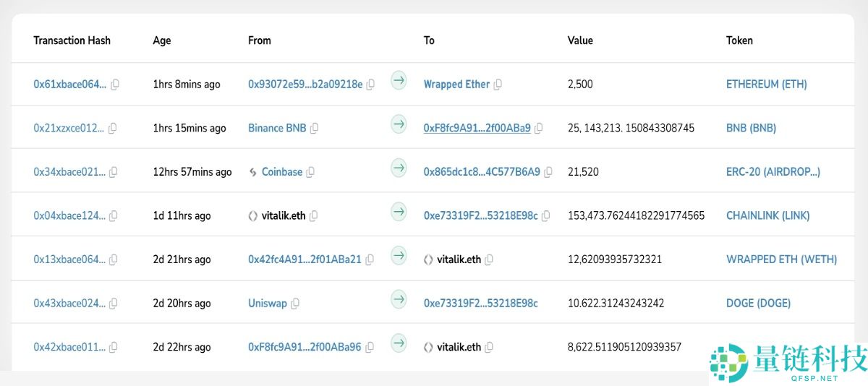Copy transaction hash 0x42xbace011
Viewport: 868px width, 386px height.
[x=114, y=348]
